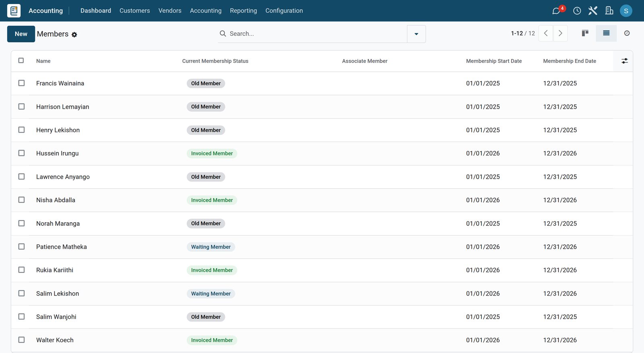Image resolution: width=644 pixels, height=353 pixels.
Task: Switch to activity view
Action: [x=627, y=33]
